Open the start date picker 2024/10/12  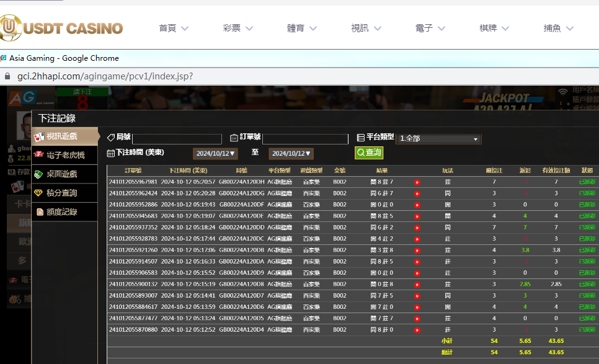tap(215, 153)
